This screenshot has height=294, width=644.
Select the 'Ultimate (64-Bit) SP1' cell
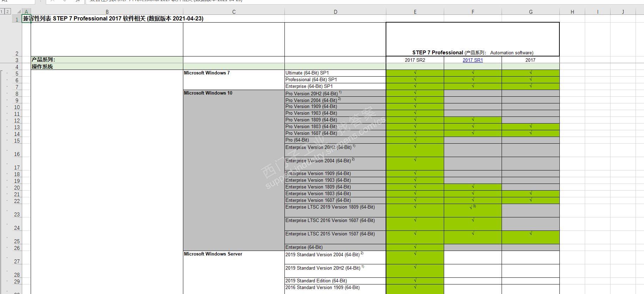335,73
